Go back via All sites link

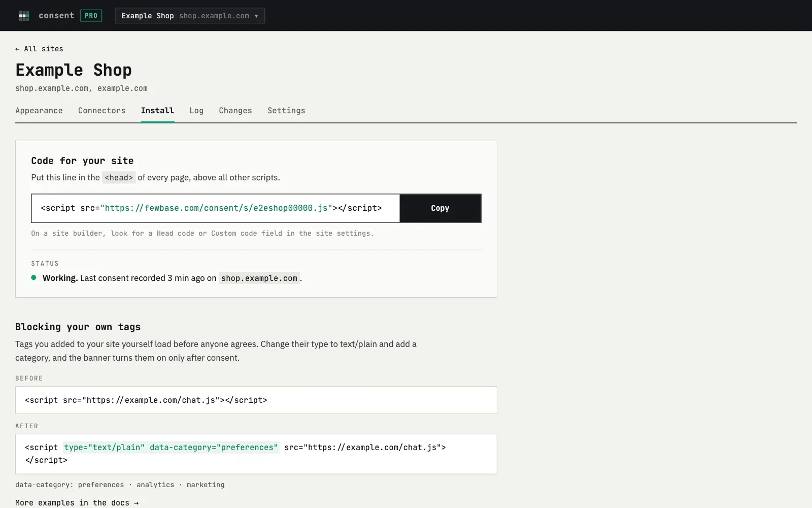coord(39,49)
